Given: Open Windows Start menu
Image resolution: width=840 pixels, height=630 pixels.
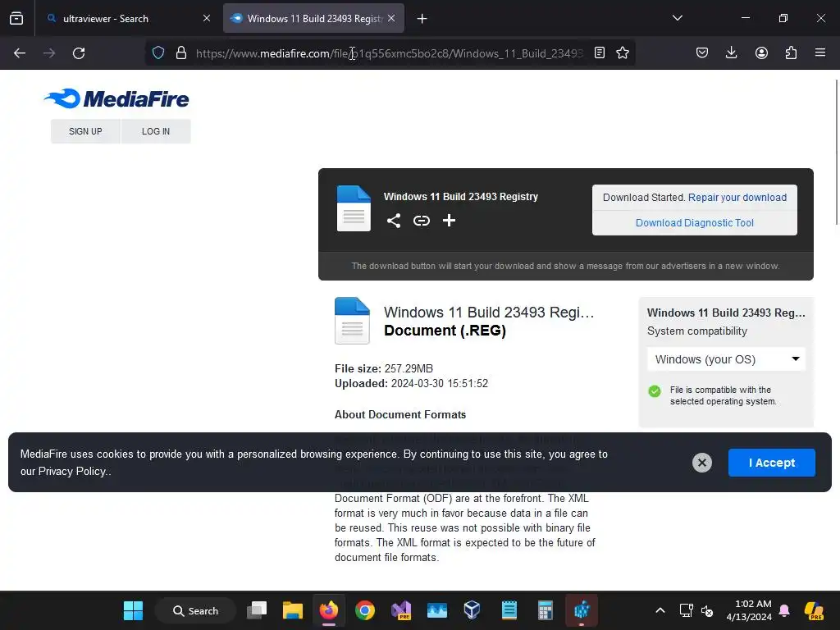Looking at the screenshot, I should (x=133, y=610).
